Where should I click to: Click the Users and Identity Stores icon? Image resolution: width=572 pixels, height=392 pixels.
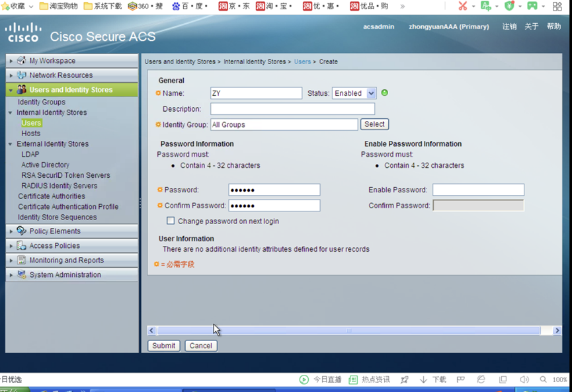click(x=22, y=89)
